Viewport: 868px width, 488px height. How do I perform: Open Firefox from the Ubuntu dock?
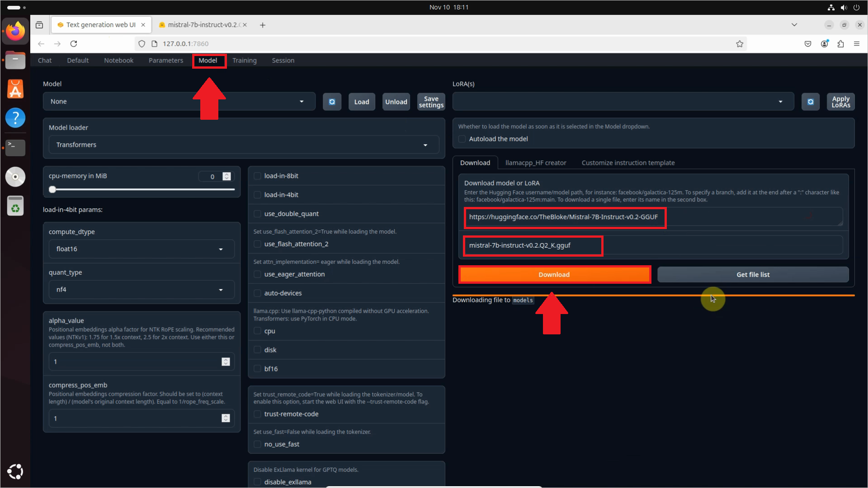(x=15, y=31)
